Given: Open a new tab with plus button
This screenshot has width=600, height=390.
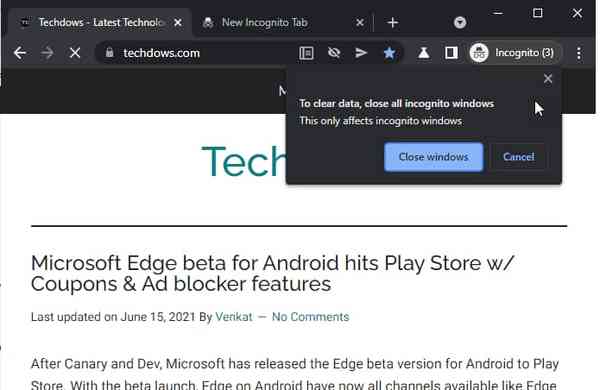Looking at the screenshot, I should [x=393, y=23].
